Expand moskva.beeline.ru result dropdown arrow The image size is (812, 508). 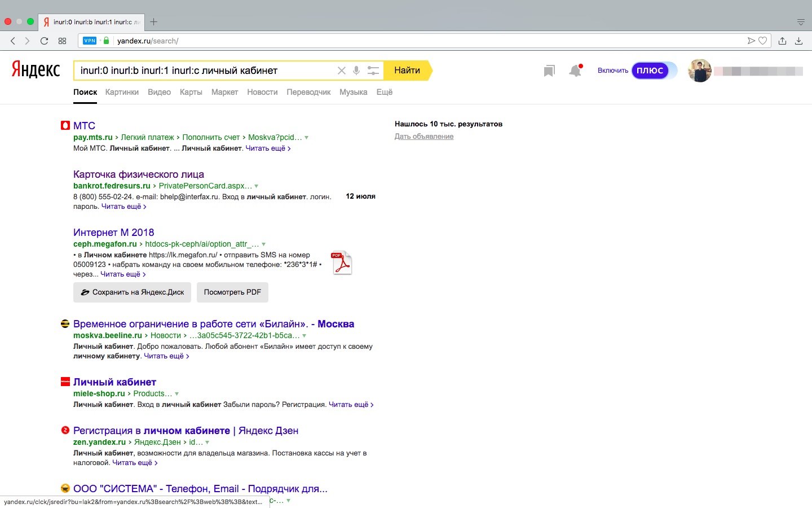304,336
